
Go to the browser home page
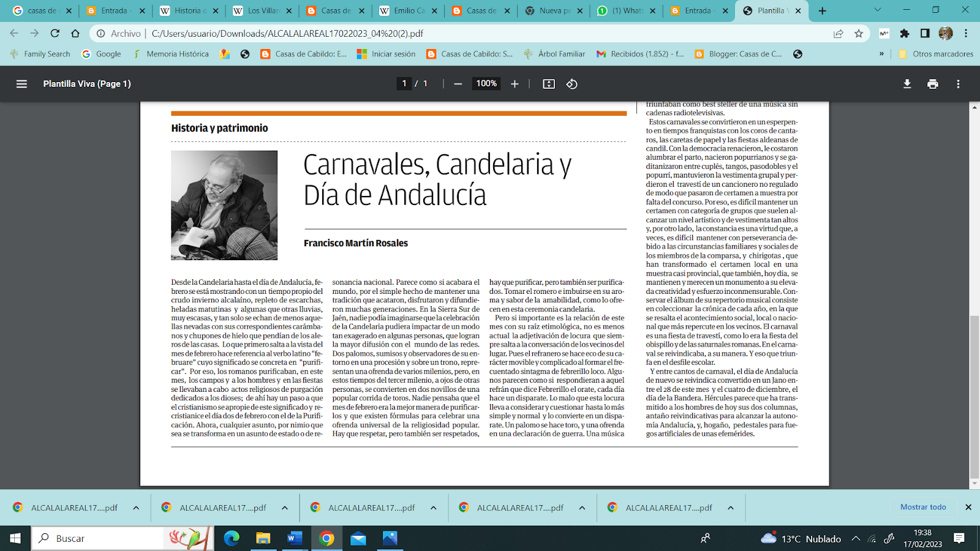(75, 34)
